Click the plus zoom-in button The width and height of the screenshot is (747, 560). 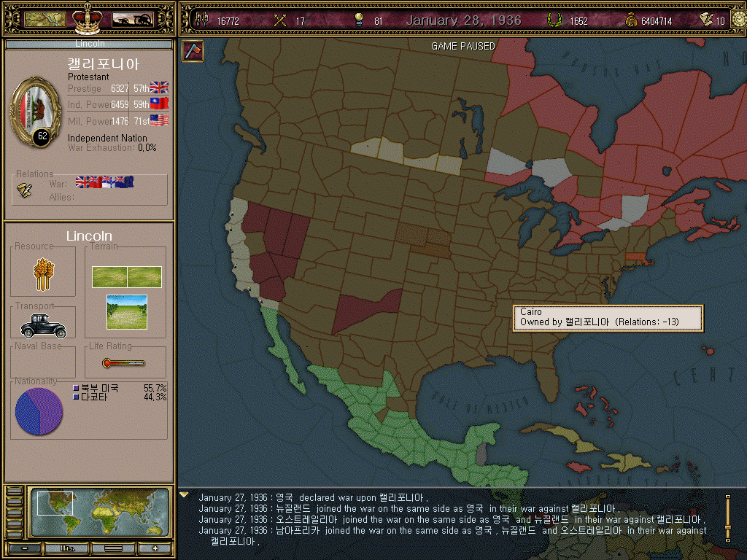155,548
